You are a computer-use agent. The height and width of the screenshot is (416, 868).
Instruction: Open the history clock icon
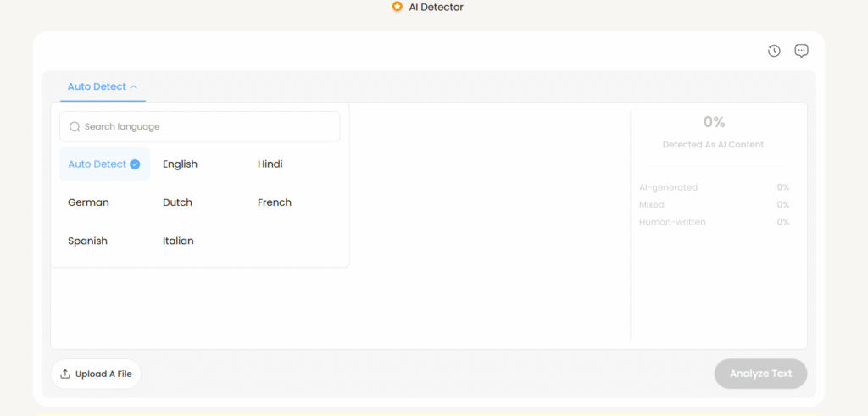774,51
